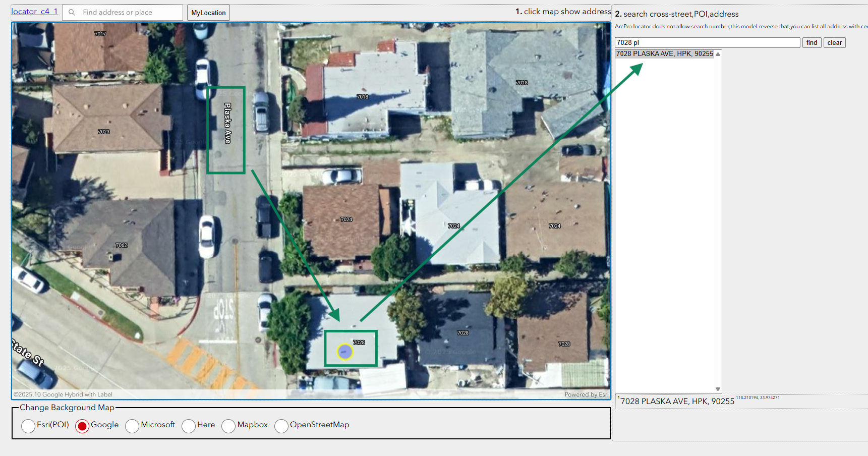Viewport: 868px width, 456px height.
Task: Choose the Here background map
Action: click(x=189, y=426)
